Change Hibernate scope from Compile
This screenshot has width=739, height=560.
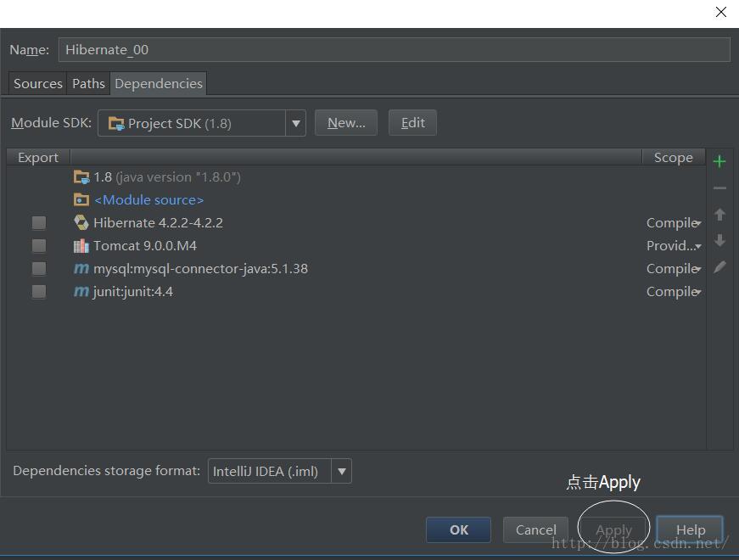[674, 223]
